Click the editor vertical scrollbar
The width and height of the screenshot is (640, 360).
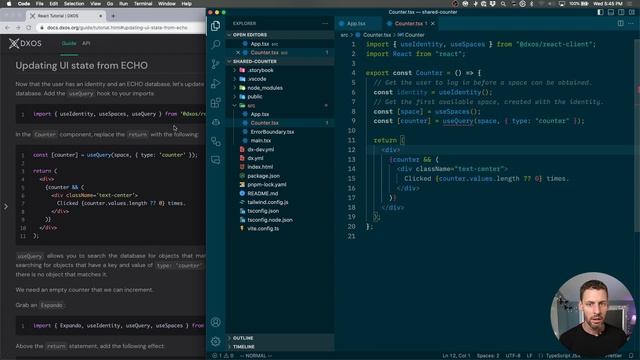coord(637,135)
